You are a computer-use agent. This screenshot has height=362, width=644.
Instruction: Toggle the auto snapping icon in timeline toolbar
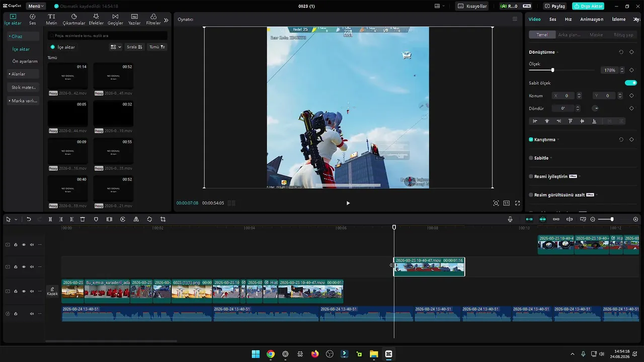(542, 219)
